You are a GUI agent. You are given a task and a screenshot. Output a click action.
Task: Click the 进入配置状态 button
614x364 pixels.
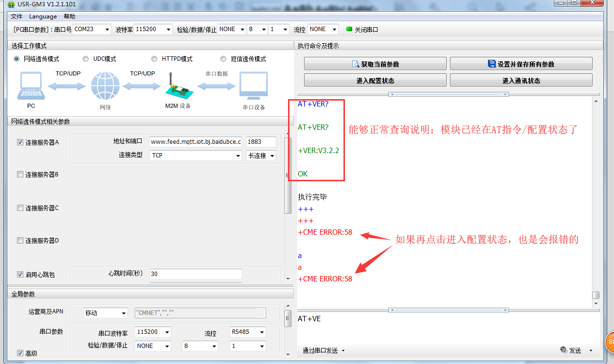click(375, 81)
